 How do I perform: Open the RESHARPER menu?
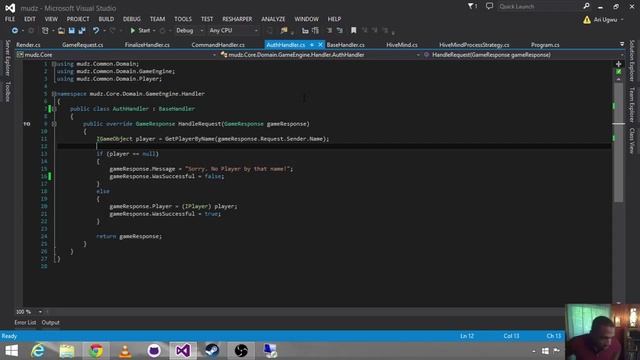point(237,19)
